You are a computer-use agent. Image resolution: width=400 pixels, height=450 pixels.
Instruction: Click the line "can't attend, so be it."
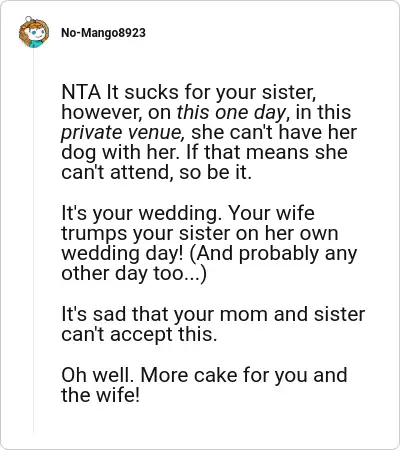coord(156,173)
